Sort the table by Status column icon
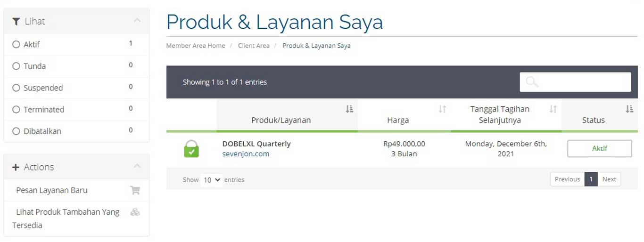Viewport: 644px width, 242px height. click(x=629, y=109)
